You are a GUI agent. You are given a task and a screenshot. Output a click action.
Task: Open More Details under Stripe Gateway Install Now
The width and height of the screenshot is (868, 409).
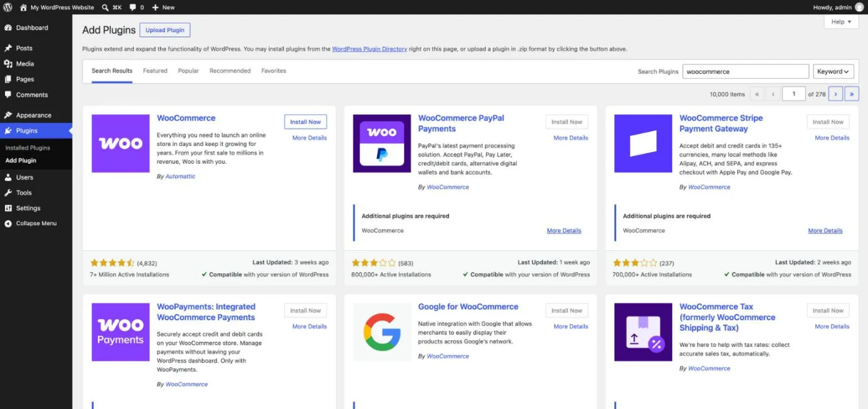832,138
